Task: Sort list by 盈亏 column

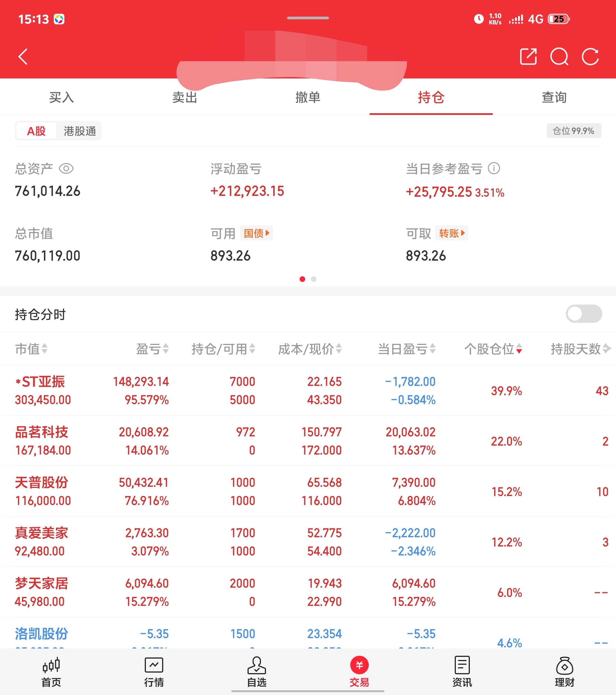Action: 152,349
